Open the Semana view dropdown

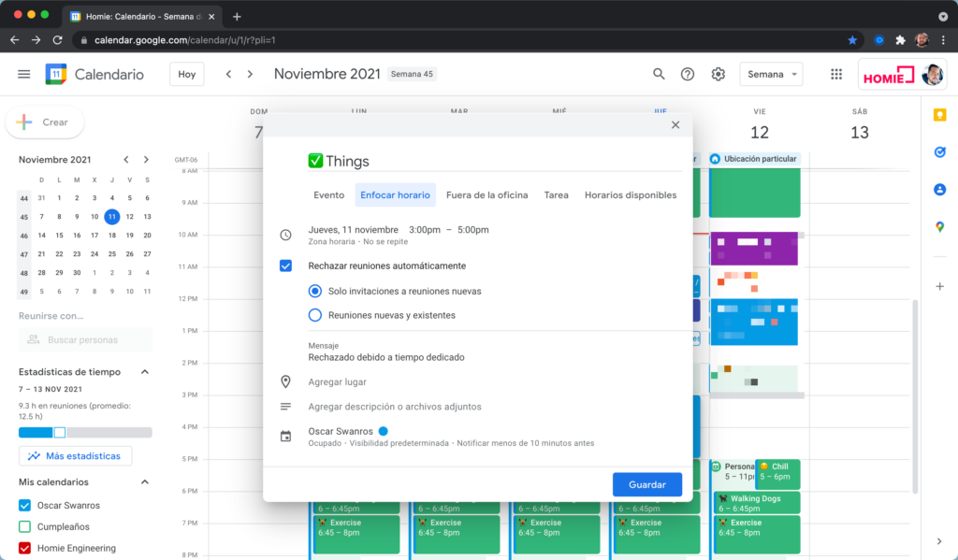[x=771, y=74]
